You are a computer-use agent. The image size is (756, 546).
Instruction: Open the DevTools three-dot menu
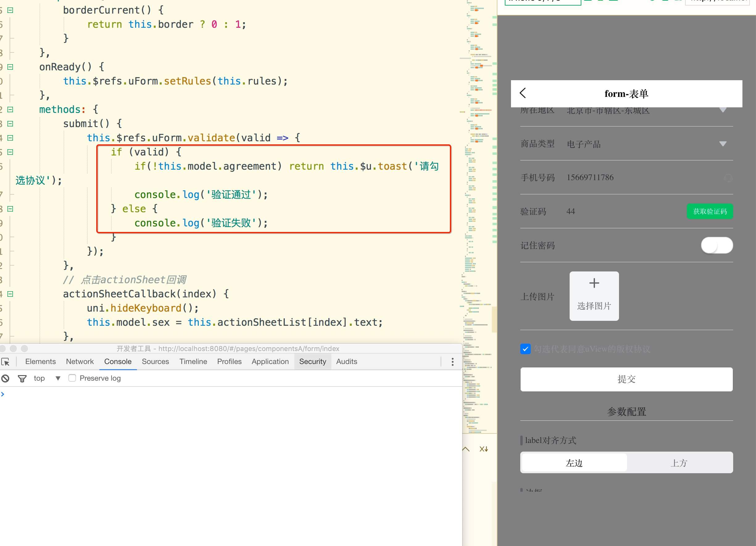click(452, 362)
